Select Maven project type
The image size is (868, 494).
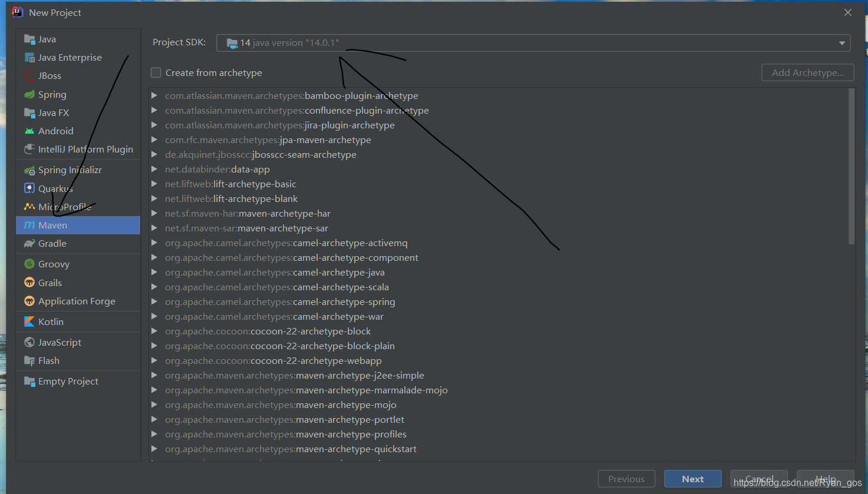[78, 226]
